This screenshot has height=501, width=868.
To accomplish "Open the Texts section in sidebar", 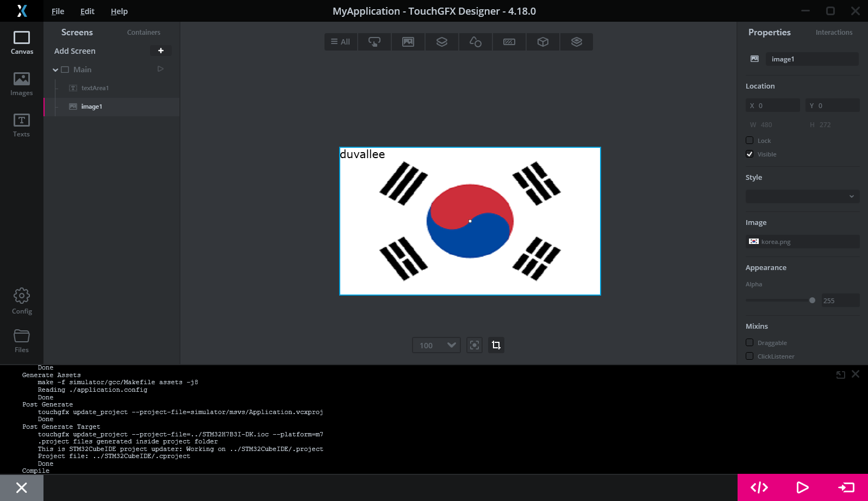I will (x=22, y=126).
